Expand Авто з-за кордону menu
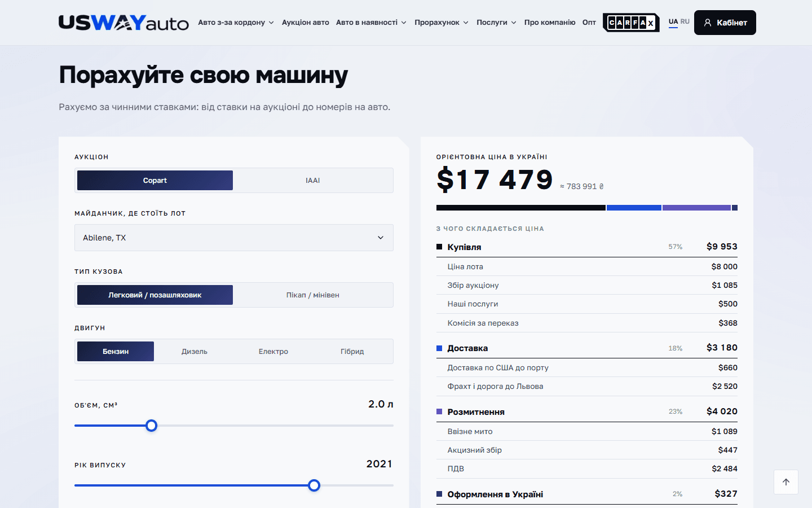Viewport: 812px width, 508px height. click(236, 23)
